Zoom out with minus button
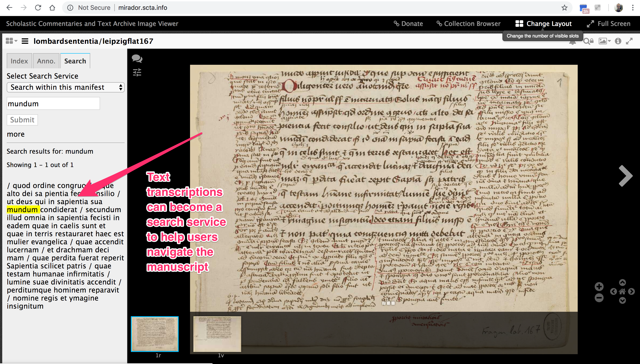The height and width of the screenshot is (364, 640). tap(599, 298)
